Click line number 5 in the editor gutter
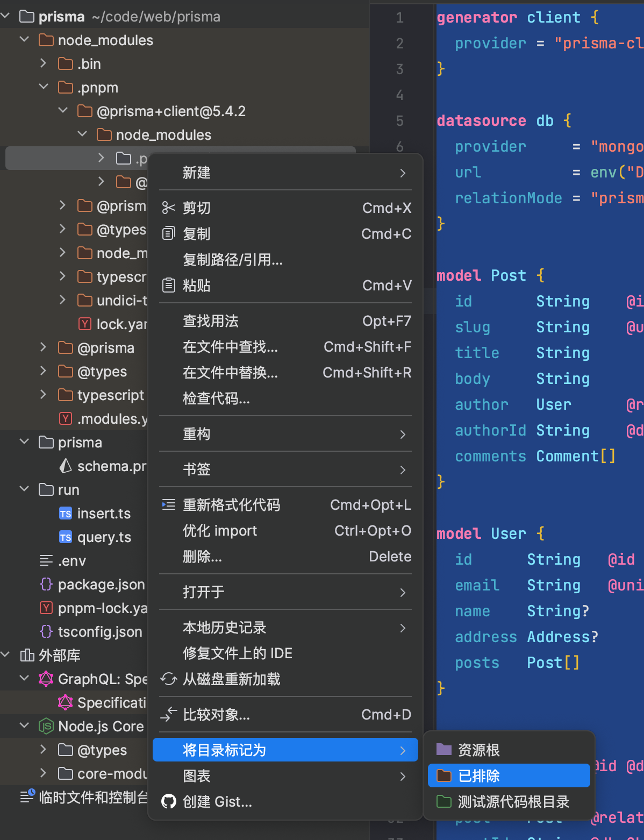Image resolution: width=644 pixels, height=840 pixels. click(399, 120)
